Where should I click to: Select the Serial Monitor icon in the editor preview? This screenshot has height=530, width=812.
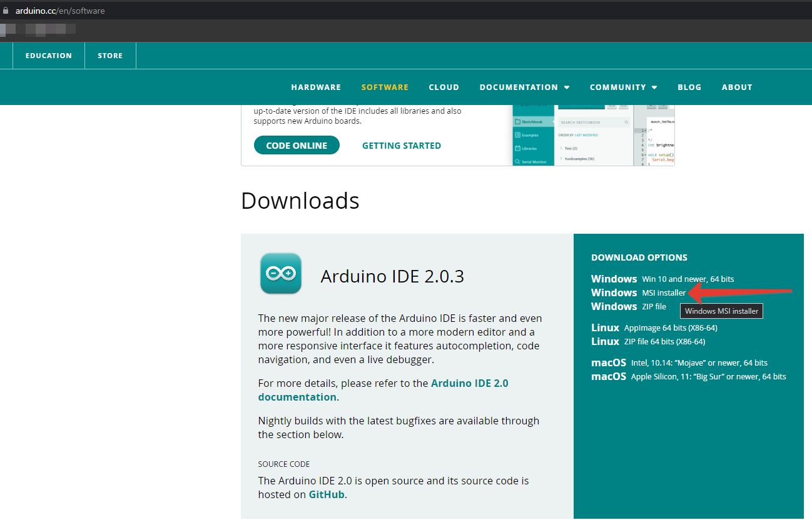tap(517, 161)
